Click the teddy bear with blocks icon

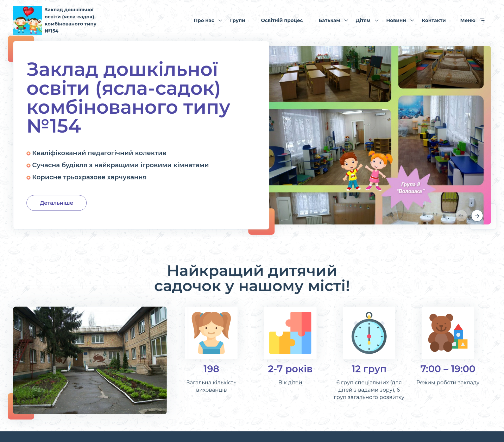(x=448, y=333)
